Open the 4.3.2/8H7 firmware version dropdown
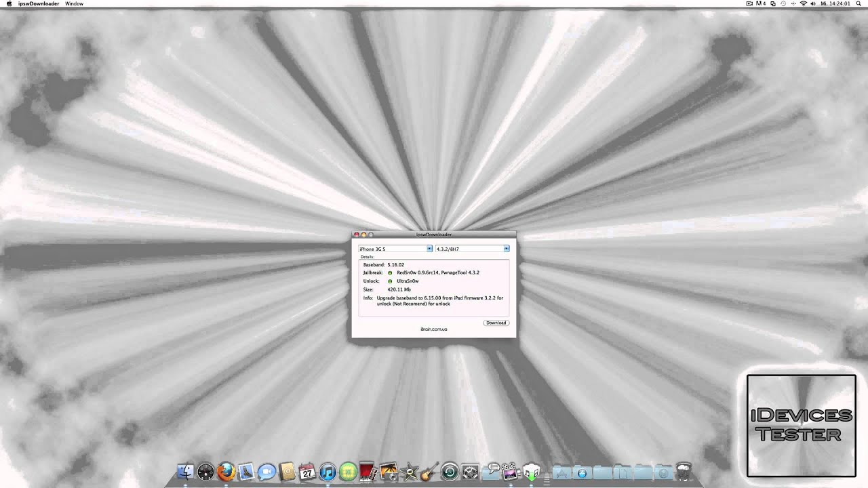868x488 pixels. [472, 249]
